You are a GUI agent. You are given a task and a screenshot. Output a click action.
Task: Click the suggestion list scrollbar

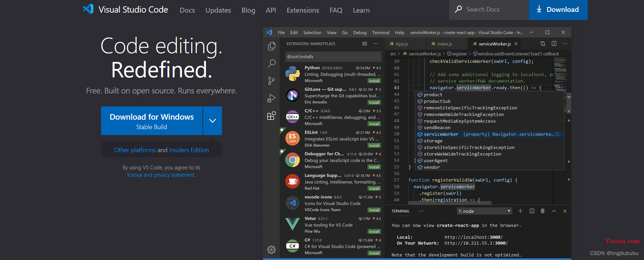pyautogui.click(x=569, y=103)
